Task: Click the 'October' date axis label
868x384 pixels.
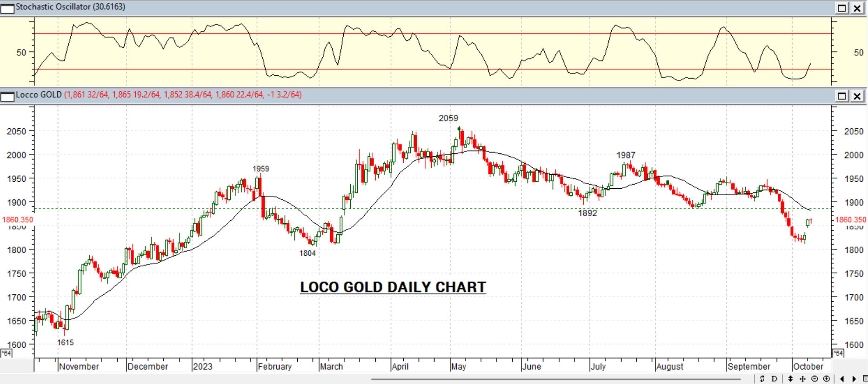Action: click(x=808, y=366)
